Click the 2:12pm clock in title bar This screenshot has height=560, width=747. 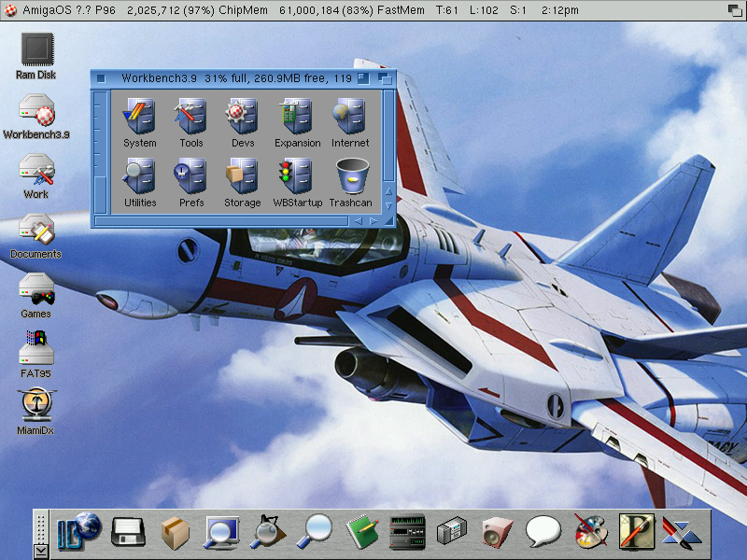pos(560,10)
